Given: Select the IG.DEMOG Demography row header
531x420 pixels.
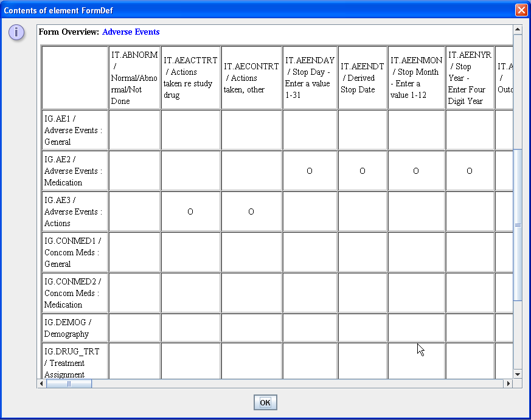Looking at the screenshot, I should click(x=75, y=328).
